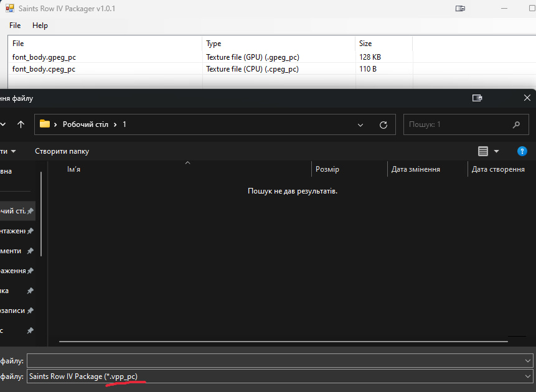Screen dimensions: 536x392
Task: Click the "1" folder breadcrumb in the address bar
Action: point(125,124)
